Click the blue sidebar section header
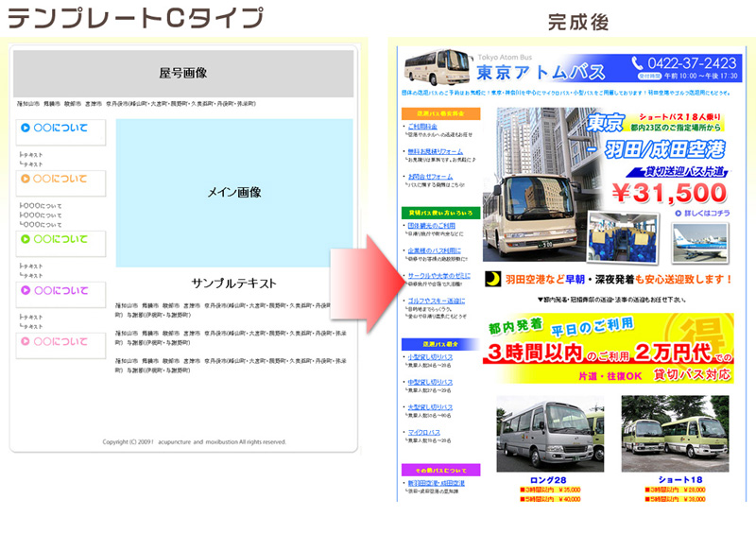756x551 pixels. point(440,344)
